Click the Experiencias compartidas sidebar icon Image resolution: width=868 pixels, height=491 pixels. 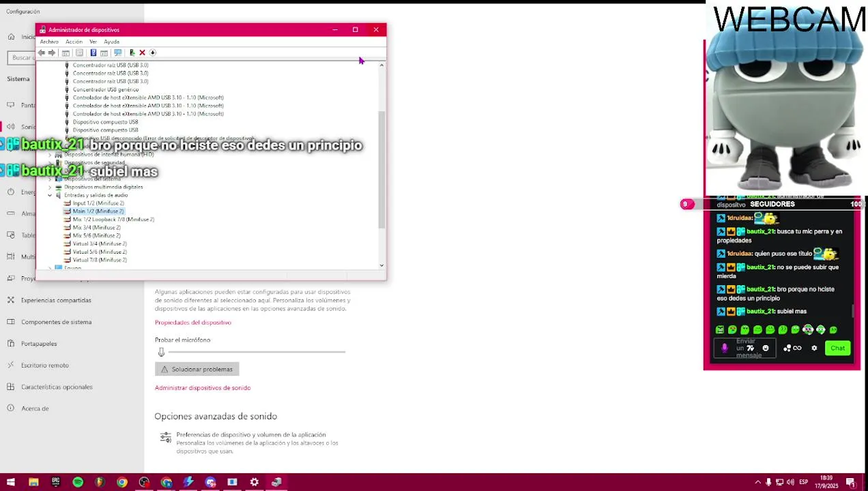pos(11,300)
